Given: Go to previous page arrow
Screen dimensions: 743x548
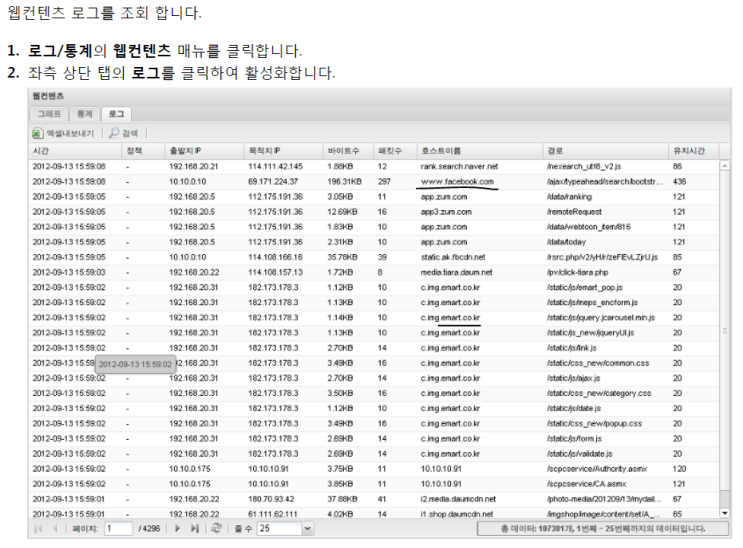Looking at the screenshot, I should click(55, 529).
